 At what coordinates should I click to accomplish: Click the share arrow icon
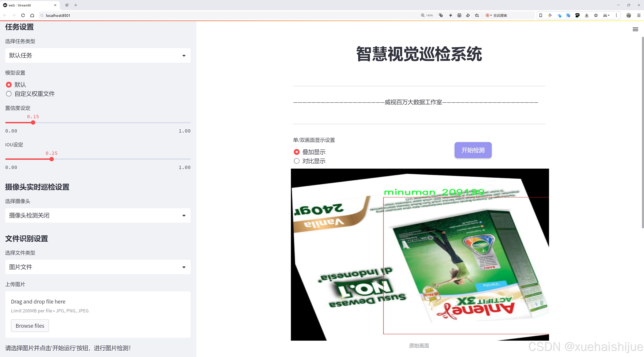point(468,15)
